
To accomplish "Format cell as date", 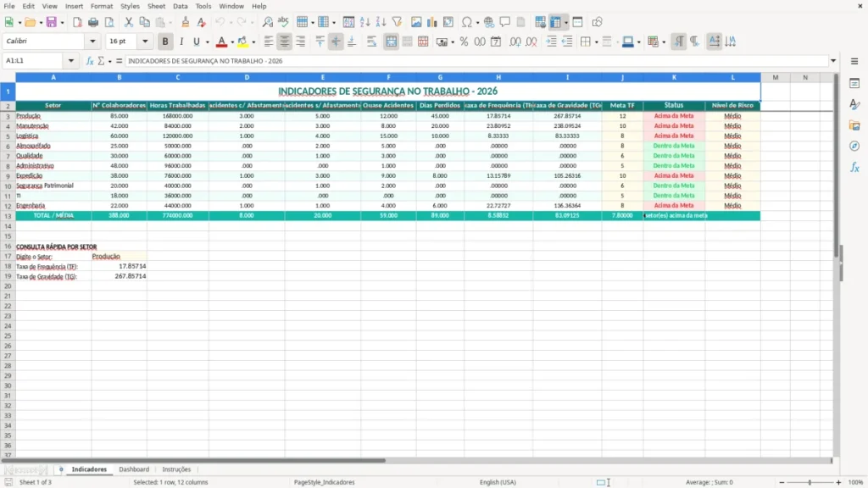I will coord(496,42).
